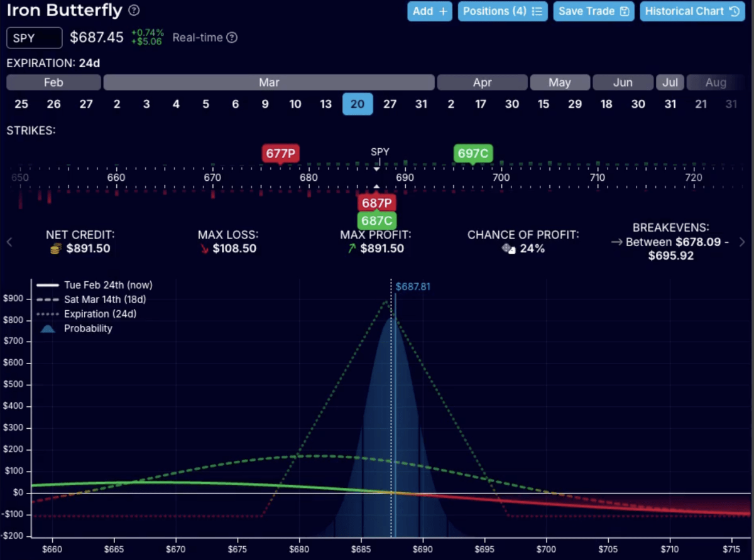Select the 677P strike marker on the ruler
754x560 pixels.
[280, 153]
